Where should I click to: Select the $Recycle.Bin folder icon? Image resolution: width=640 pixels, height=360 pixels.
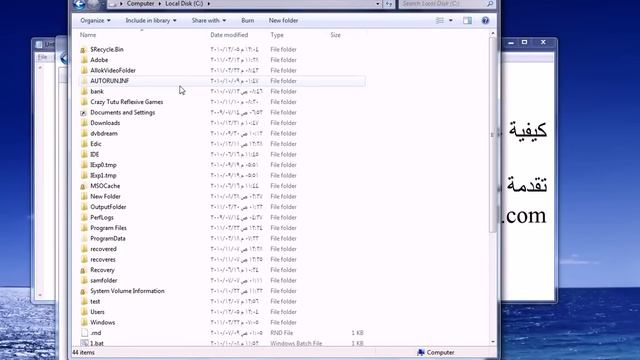click(84, 49)
